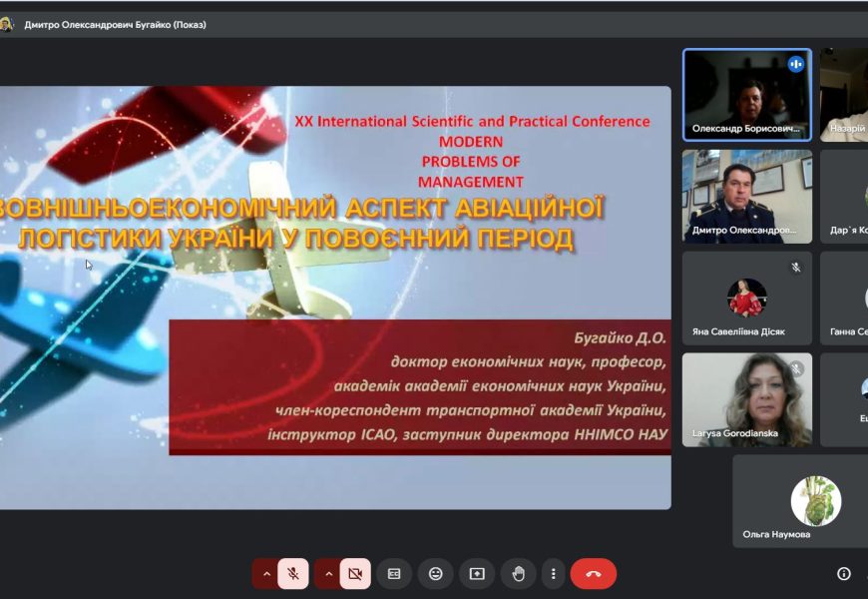Viewport: 868px width, 599px height.
Task: Select Ольга Наумова's participant tile
Action: [x=800, y=501]
